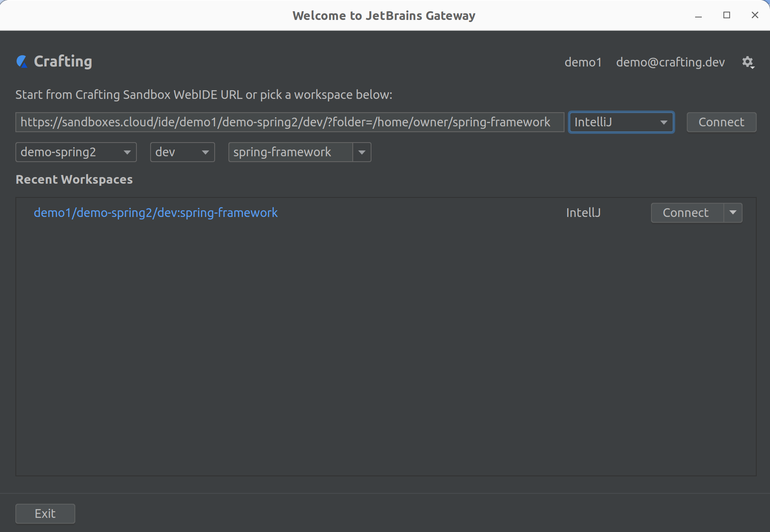Maximize the JetBrains Gateway window
Screen dimensions: 770x532
[727, 15]
